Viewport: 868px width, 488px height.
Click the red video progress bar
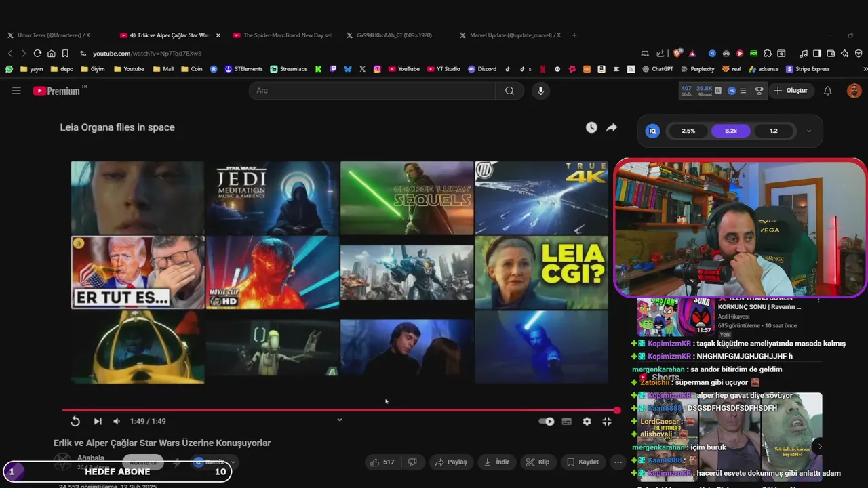(x=339, y=410)
